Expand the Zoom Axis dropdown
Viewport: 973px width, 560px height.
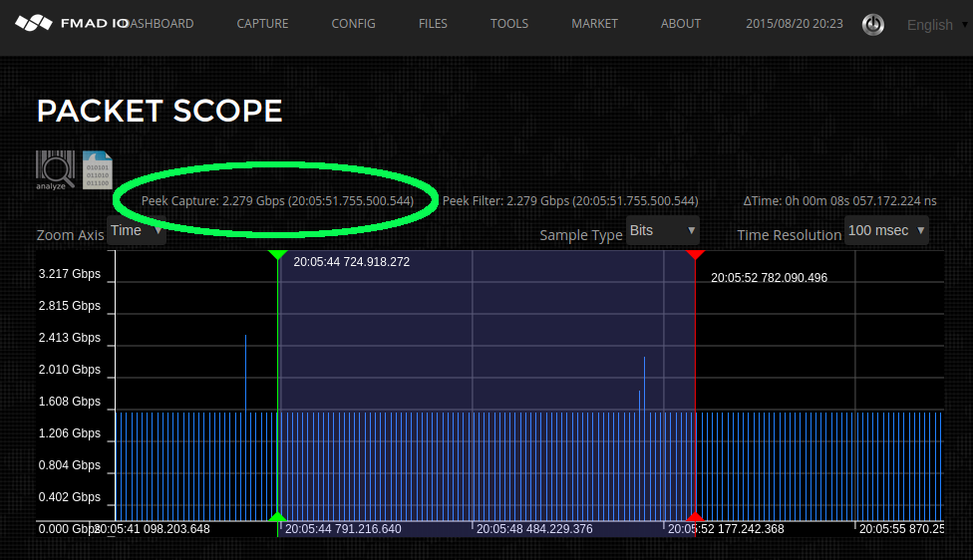pyautogui.click(x=136, y=231)
